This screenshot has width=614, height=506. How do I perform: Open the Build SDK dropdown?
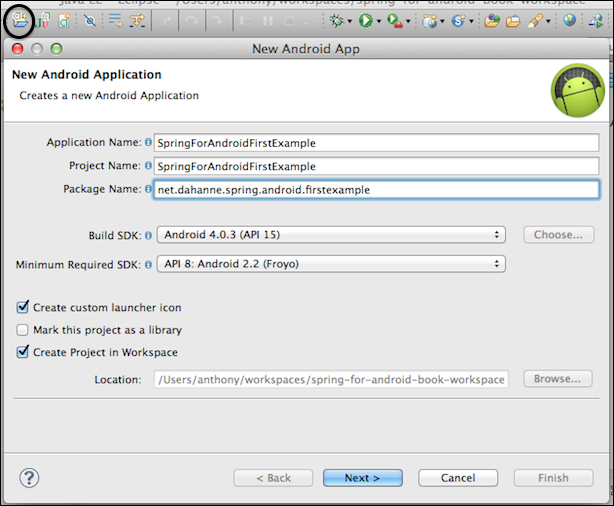331,235
